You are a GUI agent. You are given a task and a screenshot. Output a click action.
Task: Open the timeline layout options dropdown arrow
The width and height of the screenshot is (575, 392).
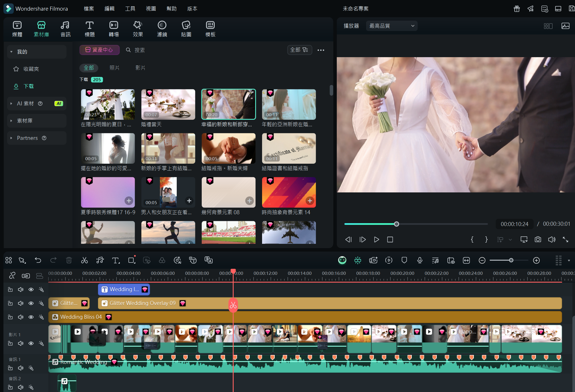click(569, 260)
